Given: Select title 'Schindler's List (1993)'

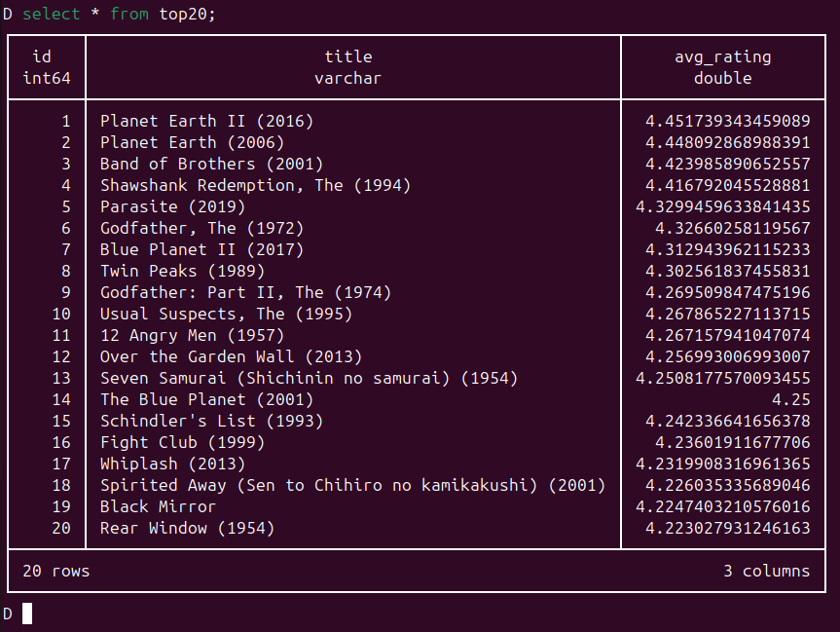Looking at the screenshot, I should click(x=211, y=422).
